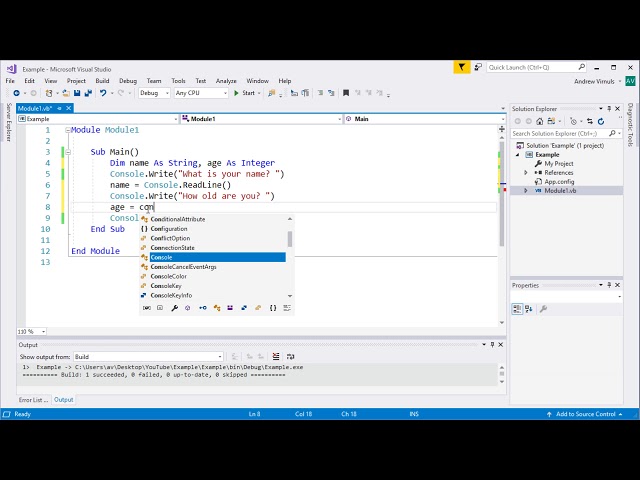The width and height of the screenshot is (640, 480).
Task: Click the Categorized icon in Properties panel
Action: pyautogui.click(x=517, y=309)
